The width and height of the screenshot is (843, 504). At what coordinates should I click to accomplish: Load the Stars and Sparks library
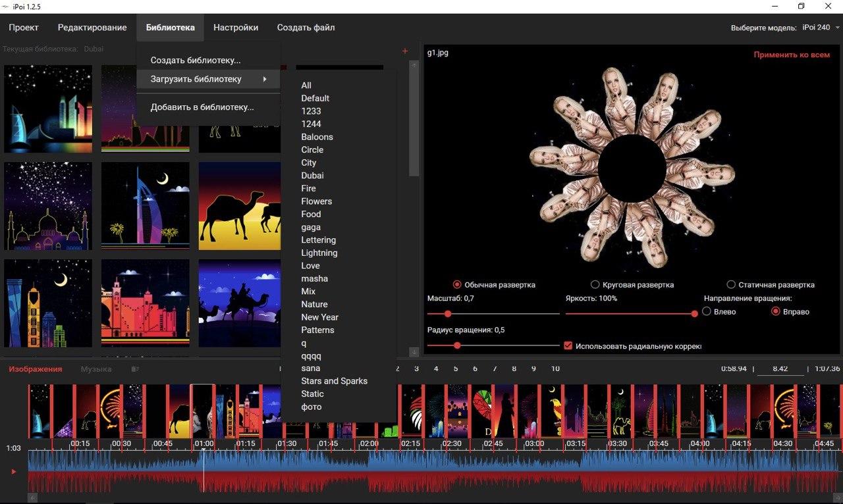[334, 381]
